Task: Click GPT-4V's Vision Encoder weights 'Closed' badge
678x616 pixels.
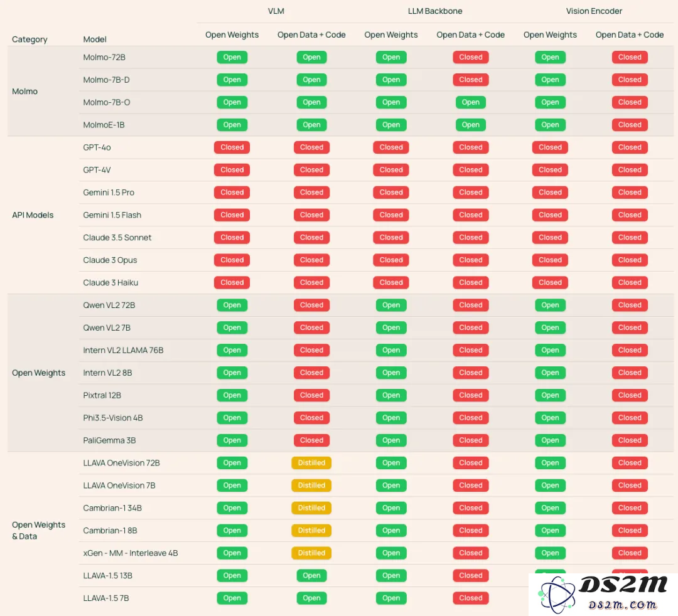Action: pos(551,170)
